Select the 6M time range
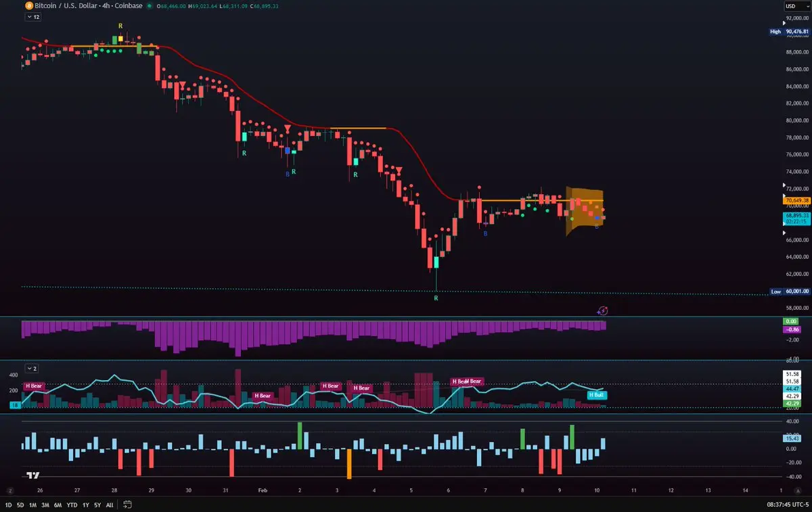This screenshot has height=512, width=812. tap(58, 505)
